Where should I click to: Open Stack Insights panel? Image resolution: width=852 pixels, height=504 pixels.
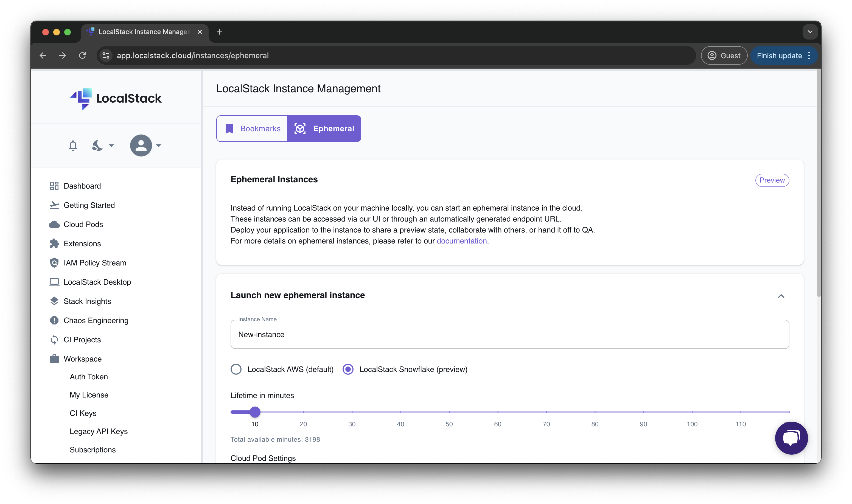click(87, 301)
